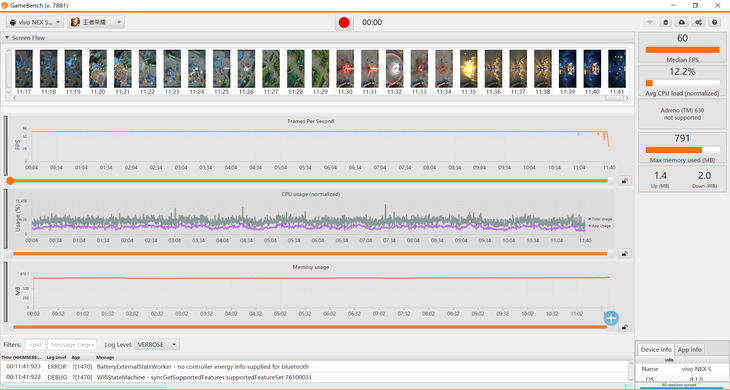The height and width of the screenshot is (390, 730).
Task: Open help with the question mark icon
Action: [715, 22]
